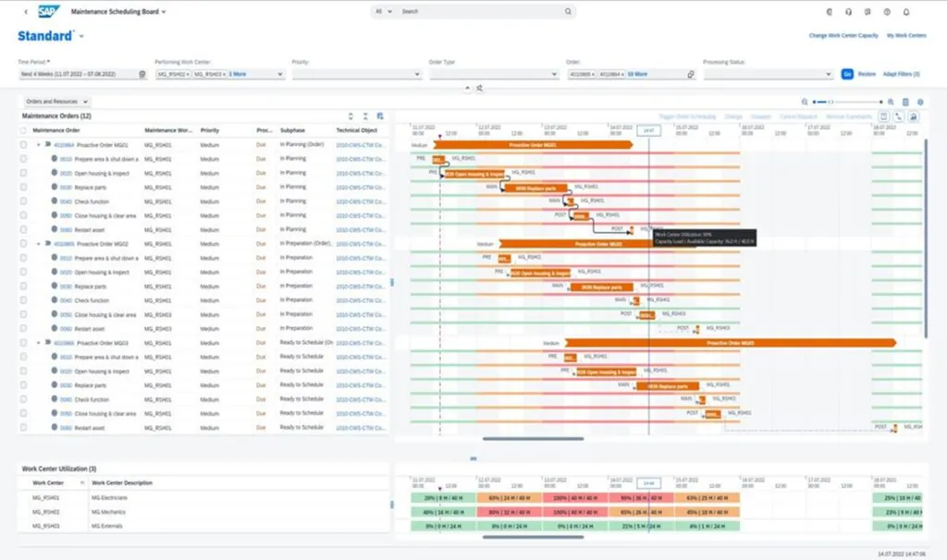
Task: Click the calendar-style icon right of Remove Constraints
Action: [x=883, y=116]
